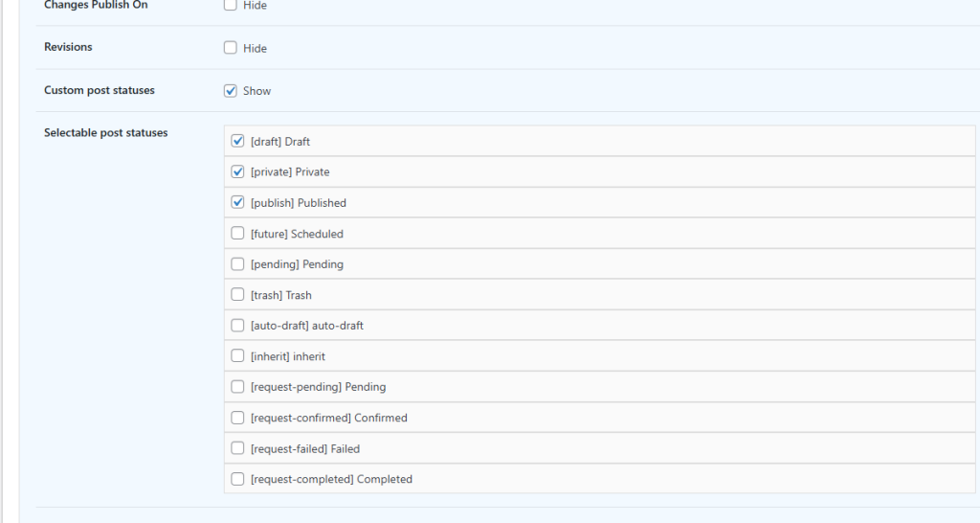
Task: Uncheck the [private] Private status checkbox
Action: [x=238, y=171]
